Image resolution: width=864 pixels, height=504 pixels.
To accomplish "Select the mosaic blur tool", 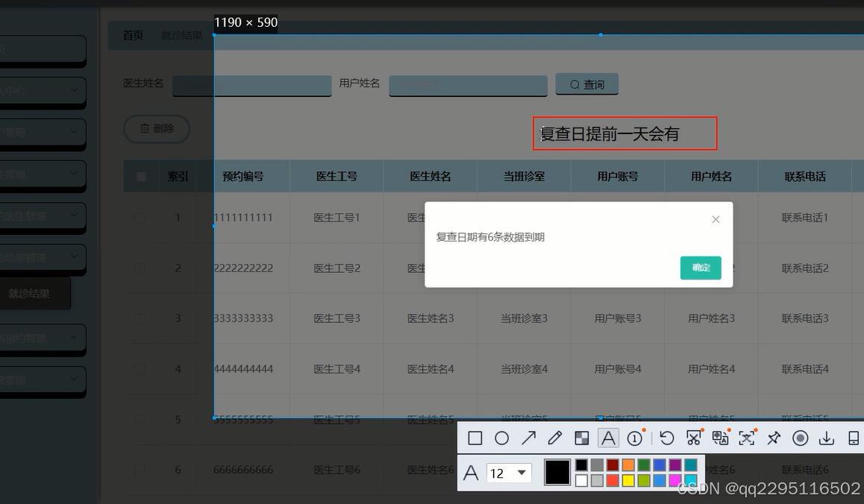I will coord(581,438).
